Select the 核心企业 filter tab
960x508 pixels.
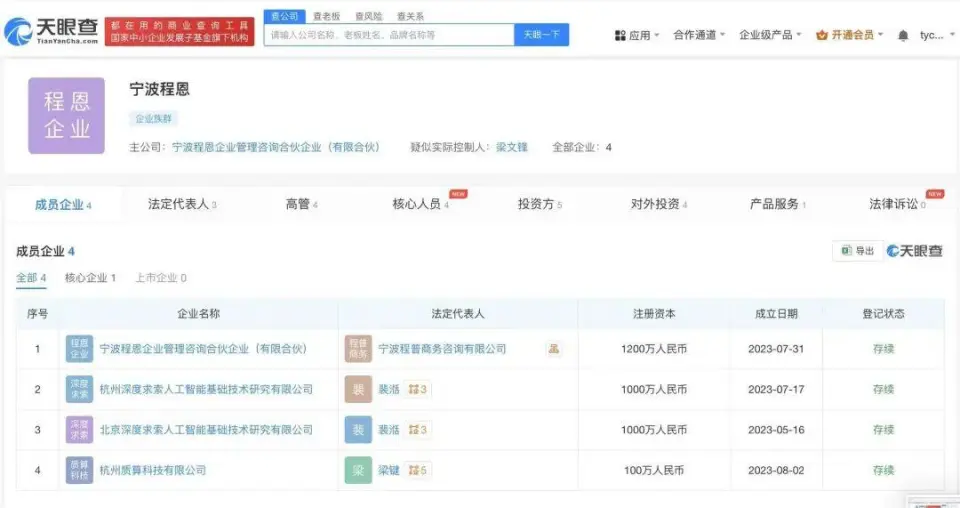90,278
